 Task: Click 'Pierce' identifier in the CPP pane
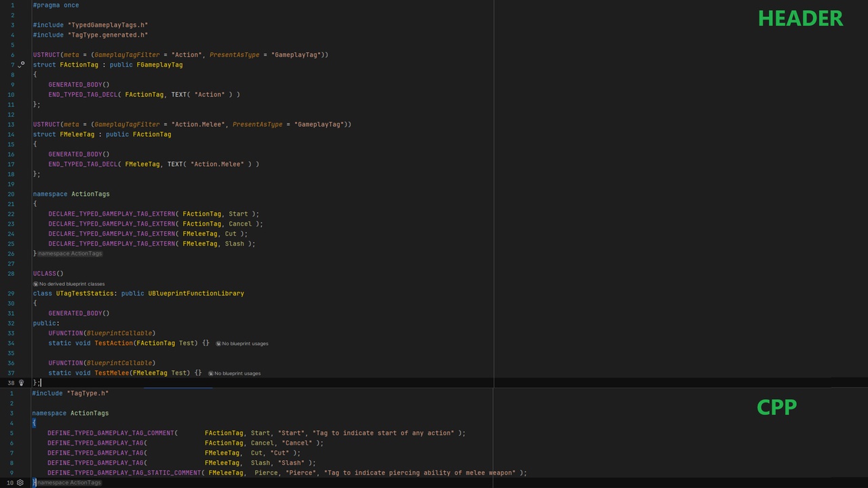tap(267, 473)
